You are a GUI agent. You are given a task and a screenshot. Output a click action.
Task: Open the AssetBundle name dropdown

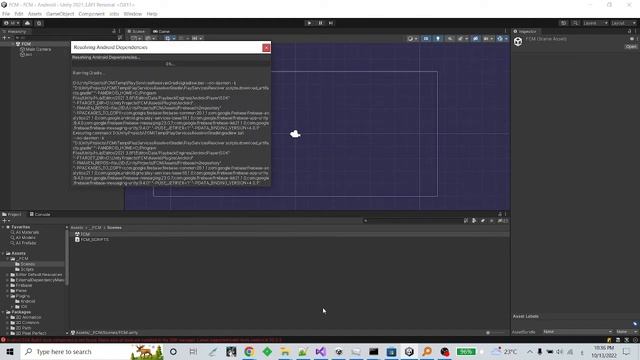pyautogui.click(x=578, y=332)
